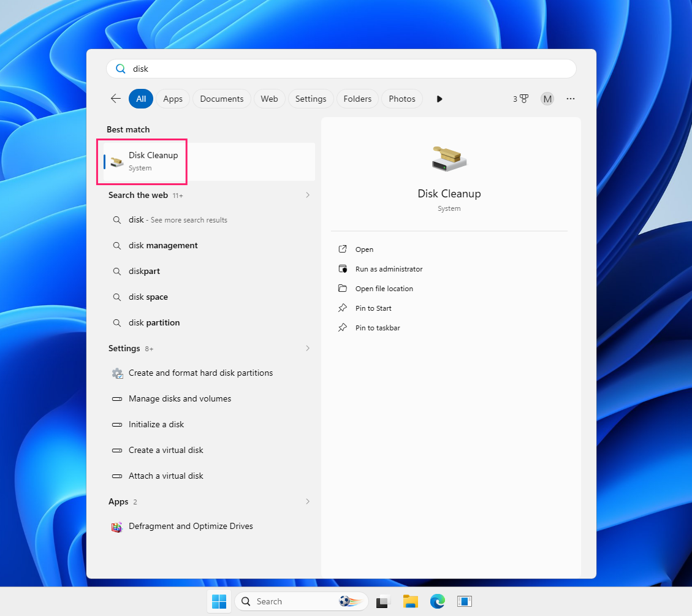This screenshot has height=616, width=692.
Task: Open the three-dot options menu
Action: [571, 99]
